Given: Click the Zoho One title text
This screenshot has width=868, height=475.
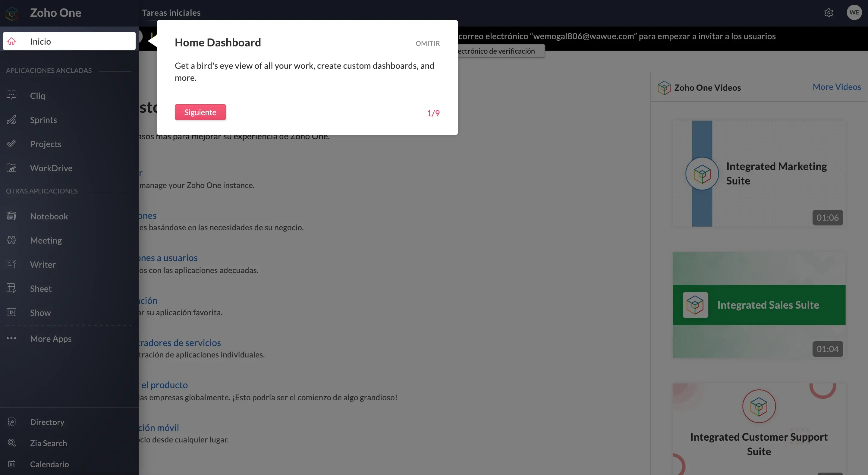Looking at the screenshot, I should 55,13.
